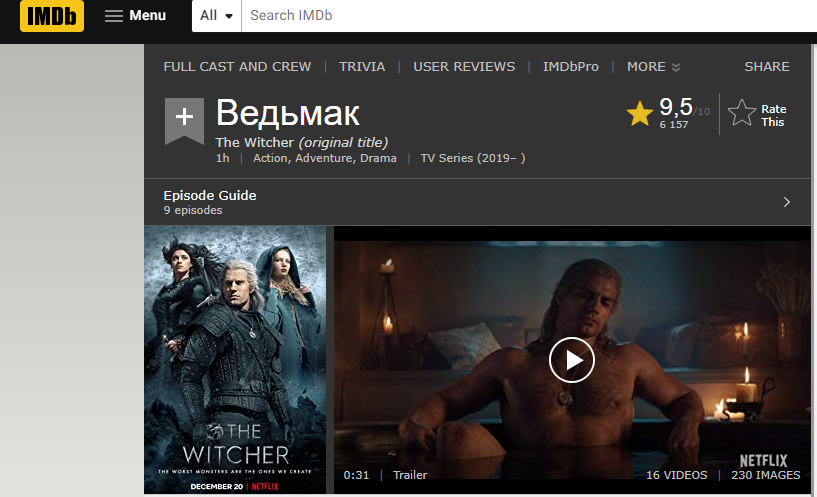This screenshot has height=497, width=817.
Task: Open the hamburger Menu icon
Action: (113, 16)
